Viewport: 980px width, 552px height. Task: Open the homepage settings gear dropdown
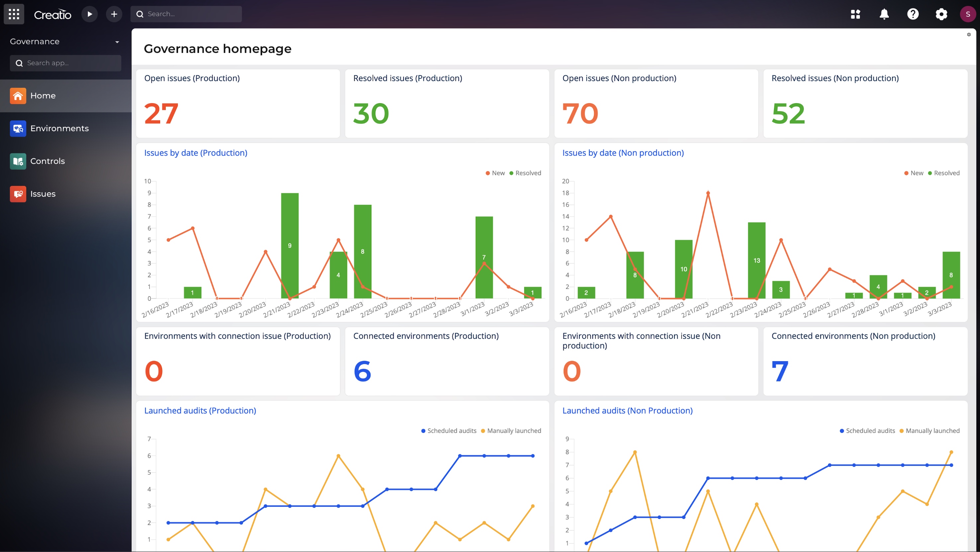click(968, 35)
